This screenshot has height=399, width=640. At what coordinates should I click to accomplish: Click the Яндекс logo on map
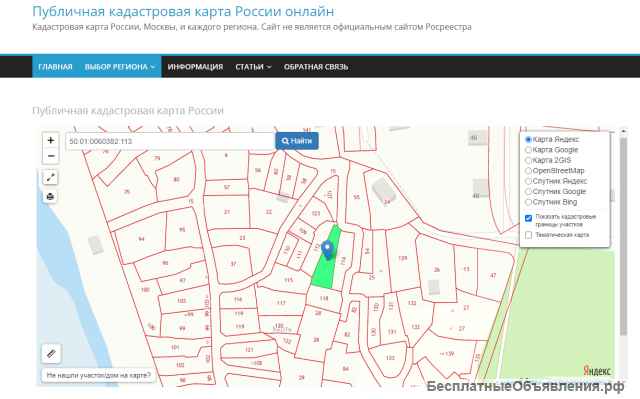pyautogui.click(x=597, y=371)
